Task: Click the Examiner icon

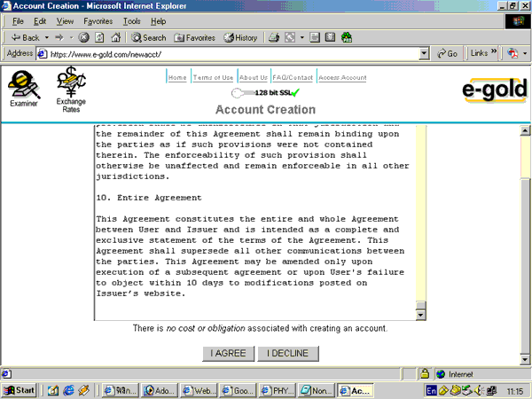Action: tap(24, 88)
